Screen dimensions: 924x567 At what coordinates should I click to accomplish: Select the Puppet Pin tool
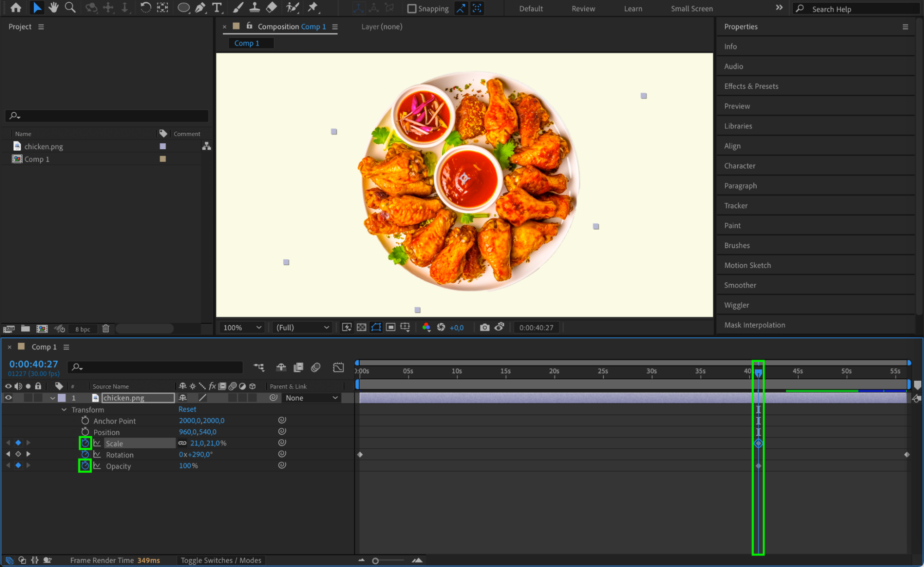point(313,7)
